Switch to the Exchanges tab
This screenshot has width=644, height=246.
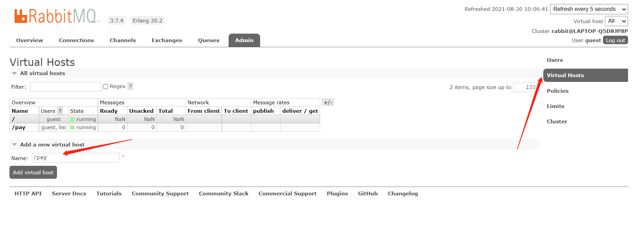point(167,40)
